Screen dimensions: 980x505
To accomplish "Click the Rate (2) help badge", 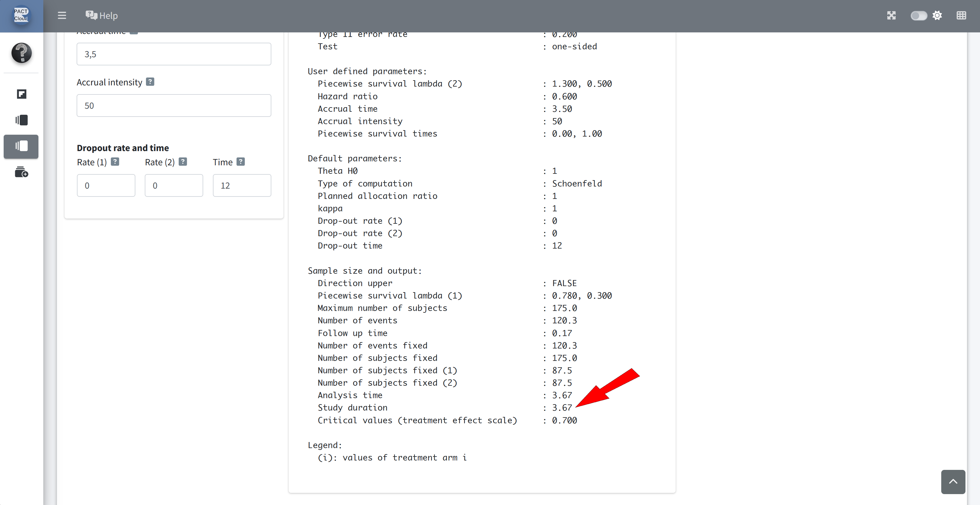I will click(183, 162).
